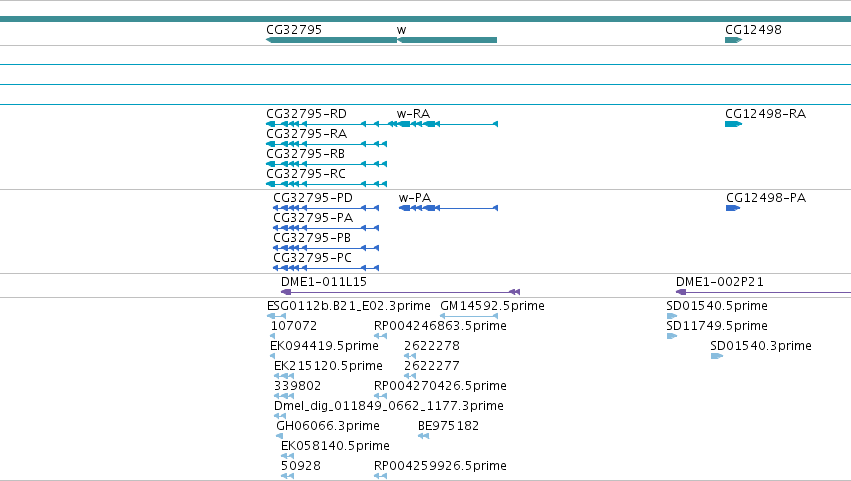Click the EK215120.5prime label
This screenshot has height=481, width=851.
coord(328,366)
